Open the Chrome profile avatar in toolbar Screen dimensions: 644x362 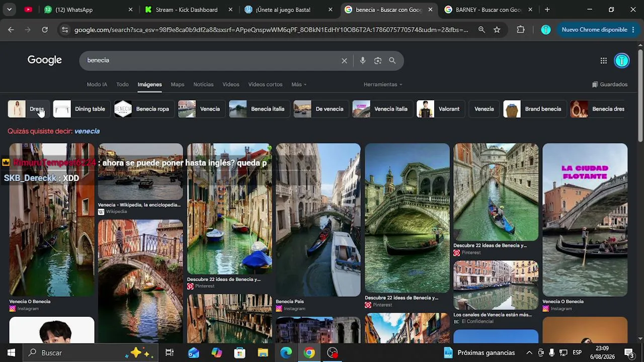pyautogui.click(x=546, y=30)
